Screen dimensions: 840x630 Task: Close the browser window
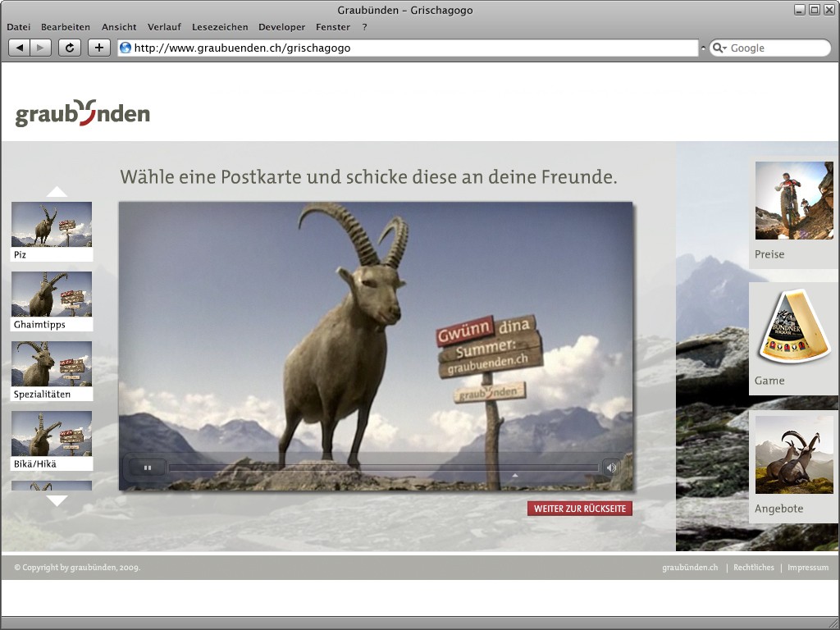[x=829, y=10]
